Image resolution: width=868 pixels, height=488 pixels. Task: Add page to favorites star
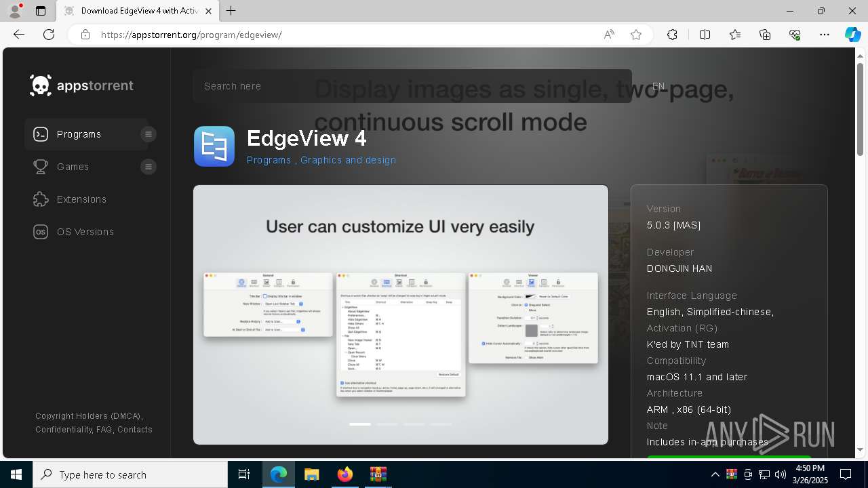[x=636, y=35]
